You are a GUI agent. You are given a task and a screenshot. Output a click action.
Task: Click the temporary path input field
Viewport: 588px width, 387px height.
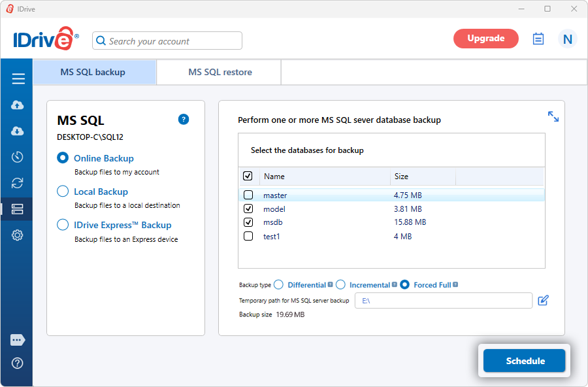444,300
